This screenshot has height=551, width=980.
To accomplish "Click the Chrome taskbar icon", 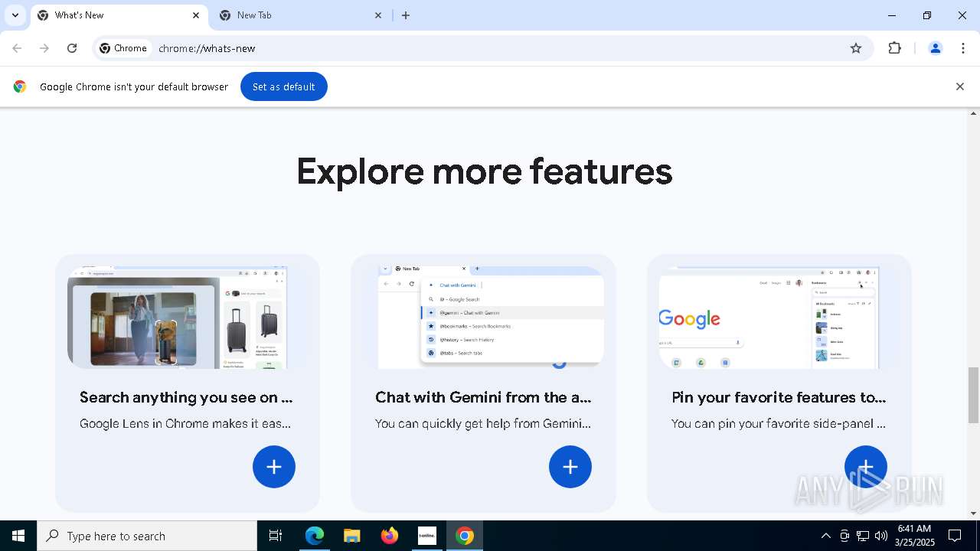I will tap(465, 536).
